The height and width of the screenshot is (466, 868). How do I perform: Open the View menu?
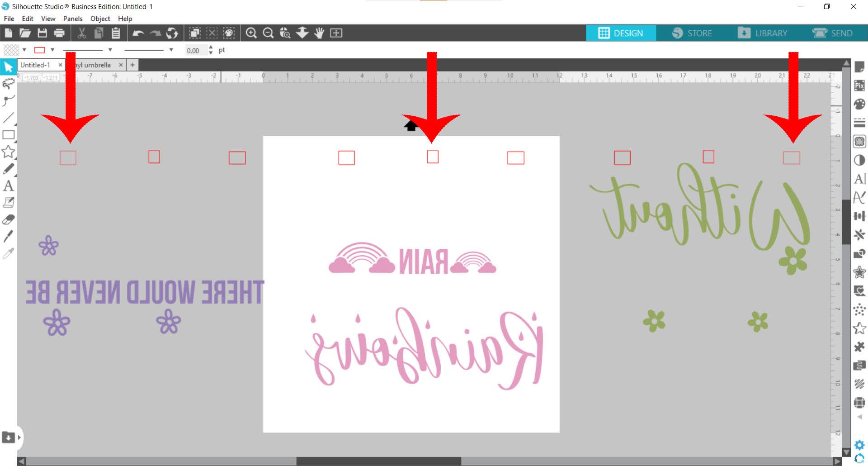(48, 19)
